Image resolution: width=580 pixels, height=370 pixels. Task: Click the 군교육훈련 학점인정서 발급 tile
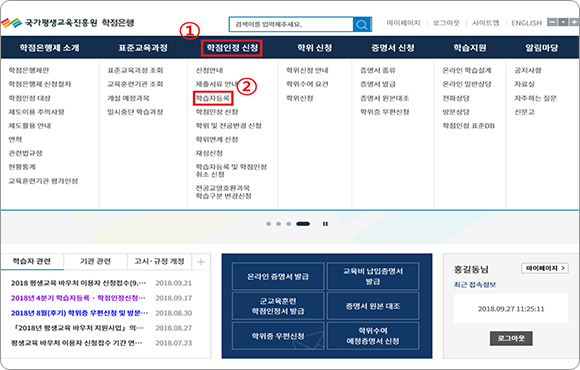coord(278,306)
